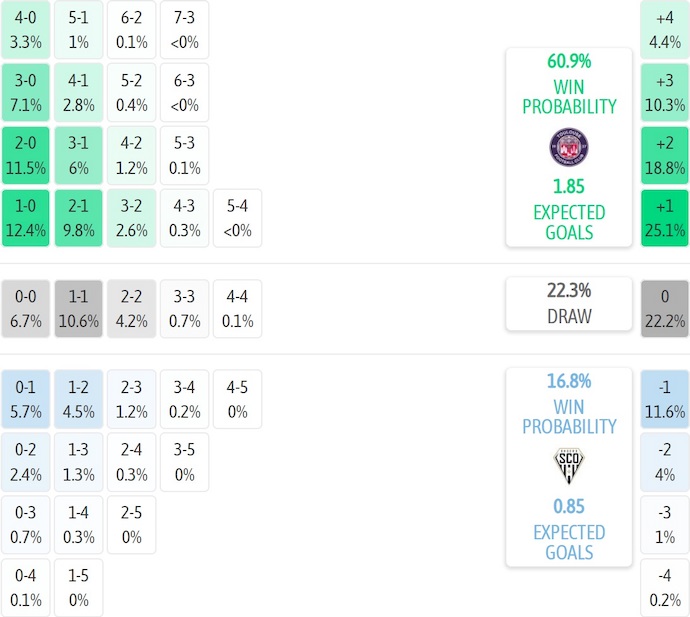Pick the 0-1 scoreline tile
Image resolution: width=690 pixels, height=617 pixels.
(x=26, y=398)
